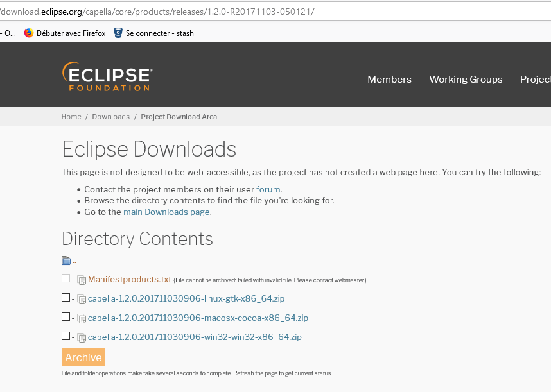
Task: Go to Home breadcrumb
Action: 71,117
